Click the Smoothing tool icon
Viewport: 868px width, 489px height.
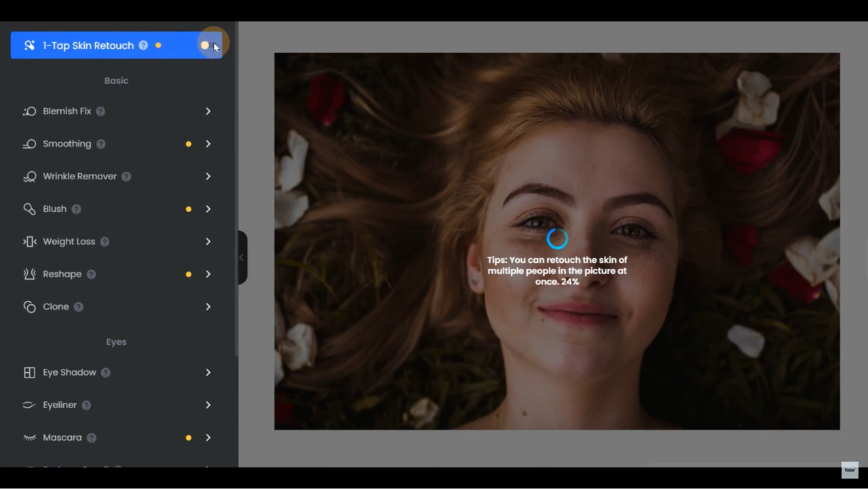29,144
